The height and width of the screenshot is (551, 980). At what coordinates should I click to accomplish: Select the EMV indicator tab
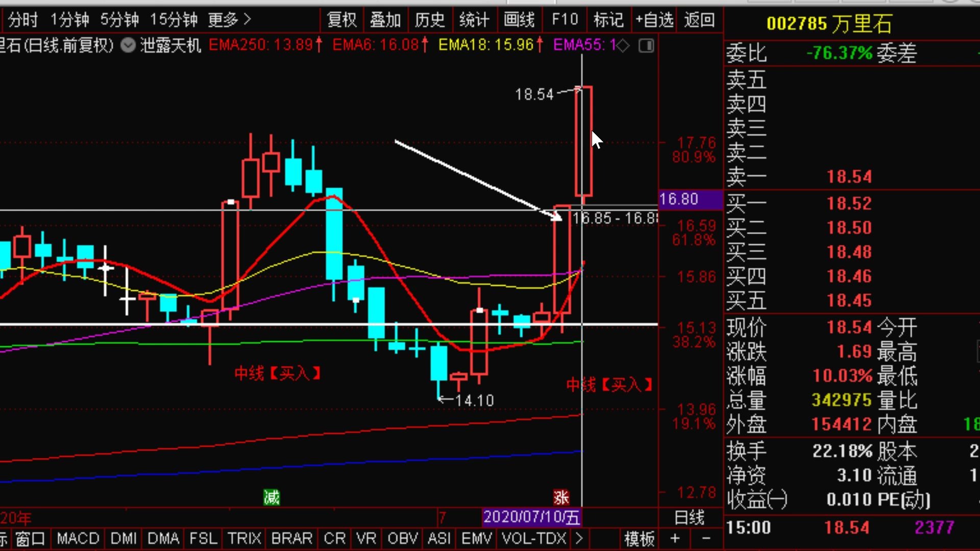(477, 539)
